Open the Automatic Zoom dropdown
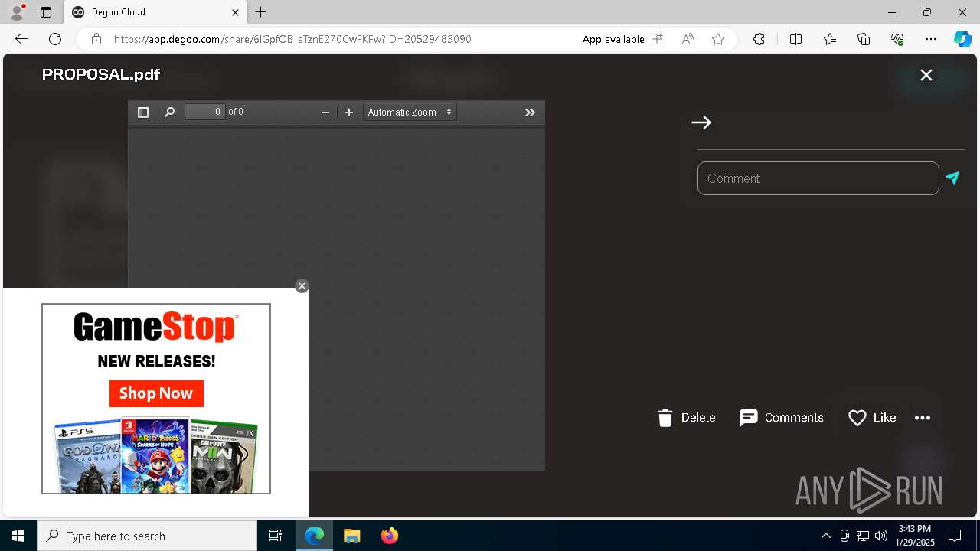This screenshot has width=980, height=551. [x=410, y=112]
